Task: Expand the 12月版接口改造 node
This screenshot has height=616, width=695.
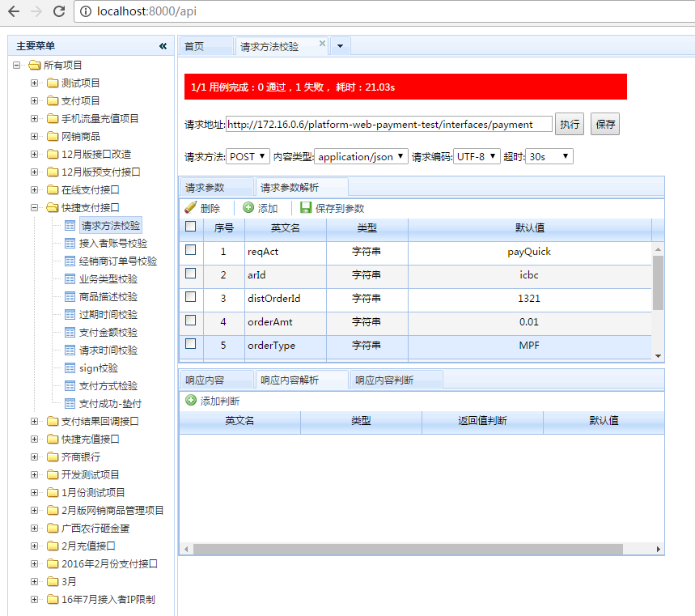Action: 34,154
